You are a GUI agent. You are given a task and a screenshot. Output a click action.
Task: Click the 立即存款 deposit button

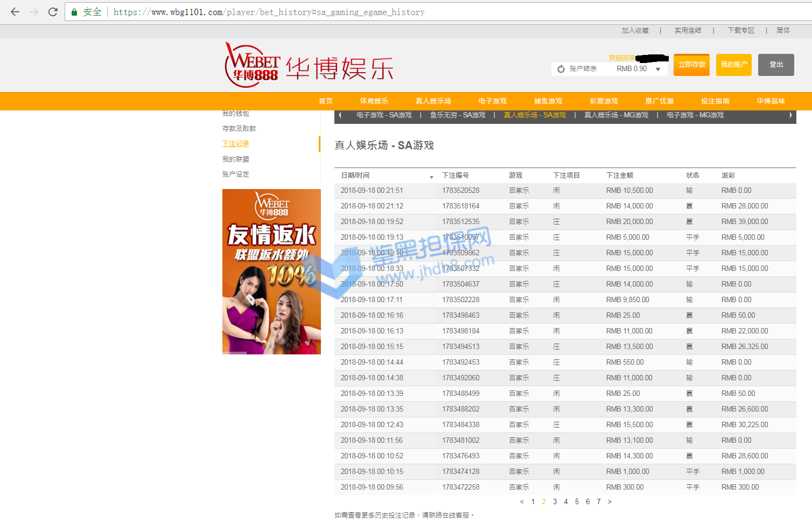point(691,65)
